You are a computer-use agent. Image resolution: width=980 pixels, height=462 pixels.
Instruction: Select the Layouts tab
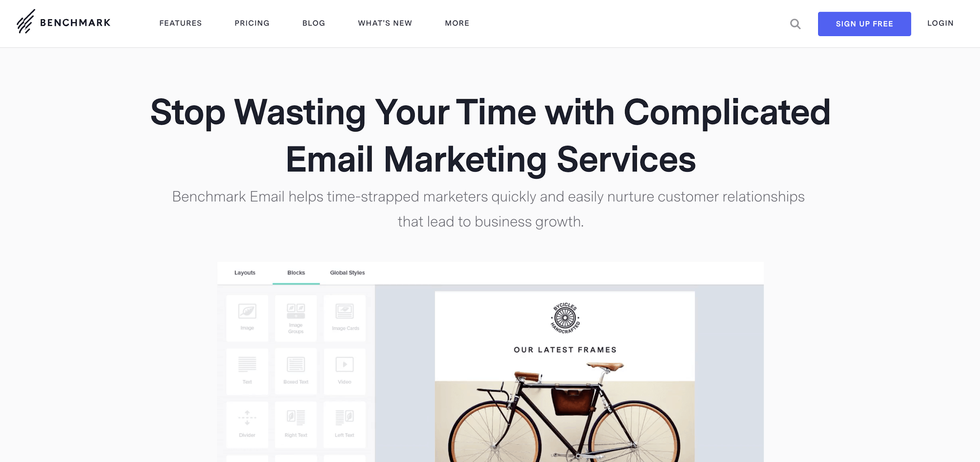coord(245,273)
